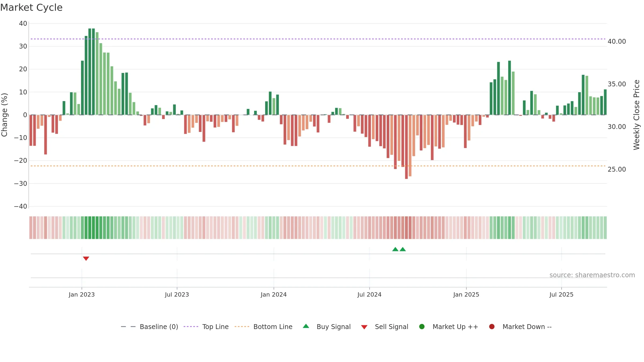Toggle the Baseline (0) legend entry
Screen dimensions: 644x362
pyautogui.click(x=149, y=327)
